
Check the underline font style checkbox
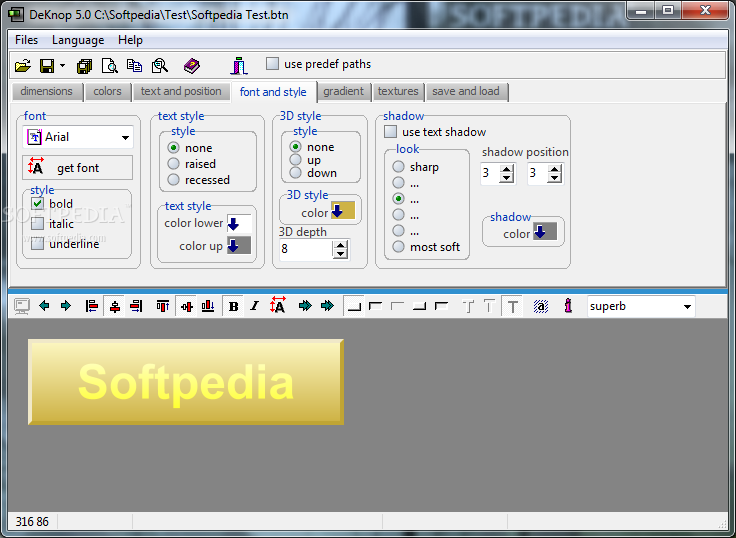pos(38,244)
